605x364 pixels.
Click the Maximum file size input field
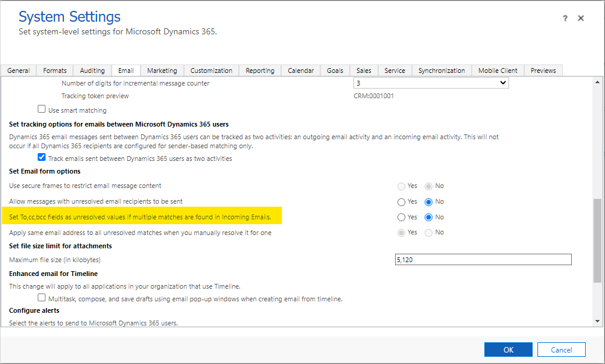click(483, 260)
